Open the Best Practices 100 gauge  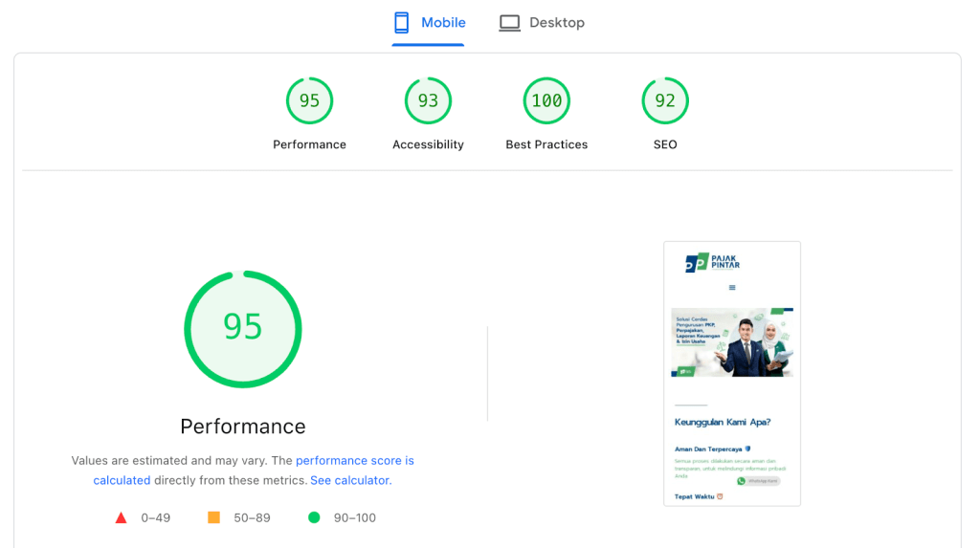(x=546, y=100)
